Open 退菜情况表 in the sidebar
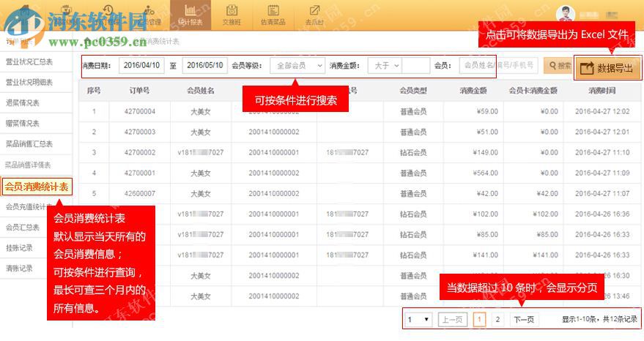 click(23, 103)
